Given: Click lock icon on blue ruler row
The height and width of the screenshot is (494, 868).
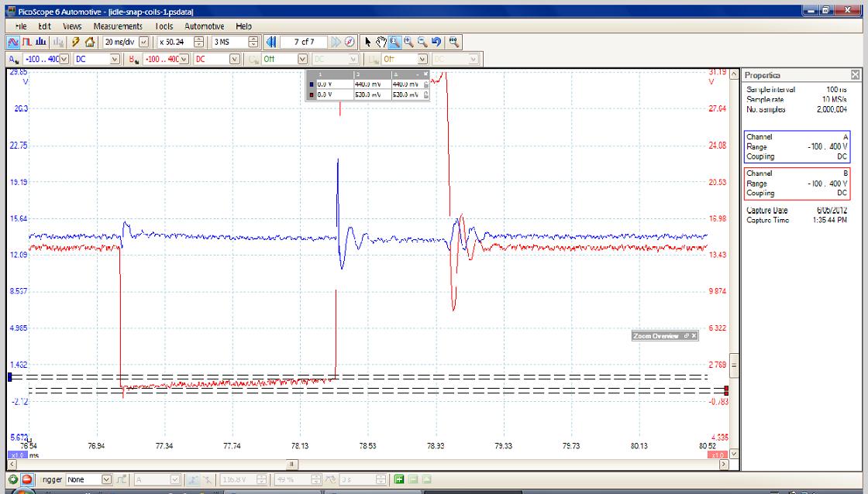Looking at the screenshot, I should pos(425,84).
